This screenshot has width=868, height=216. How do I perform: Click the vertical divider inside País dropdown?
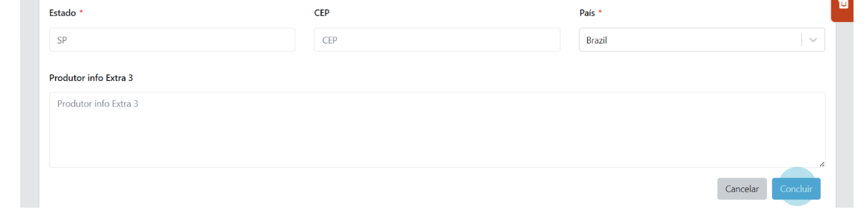802,40
